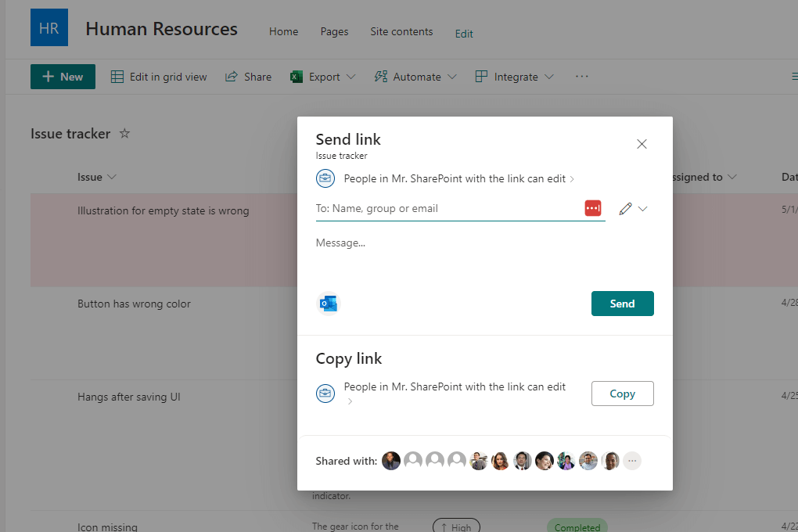This screenshot has height=532, width=798.
Task: Click Share in the command bar
Action: (x=248, y=77)
